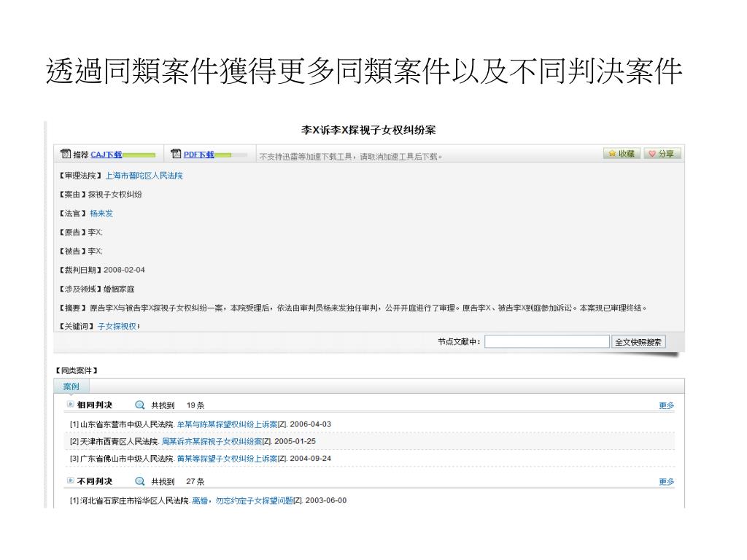The height and width of the screenshot is (560, 747).
Task: Click 更多 link for 相同判决
Action: (x=667, y=405)
